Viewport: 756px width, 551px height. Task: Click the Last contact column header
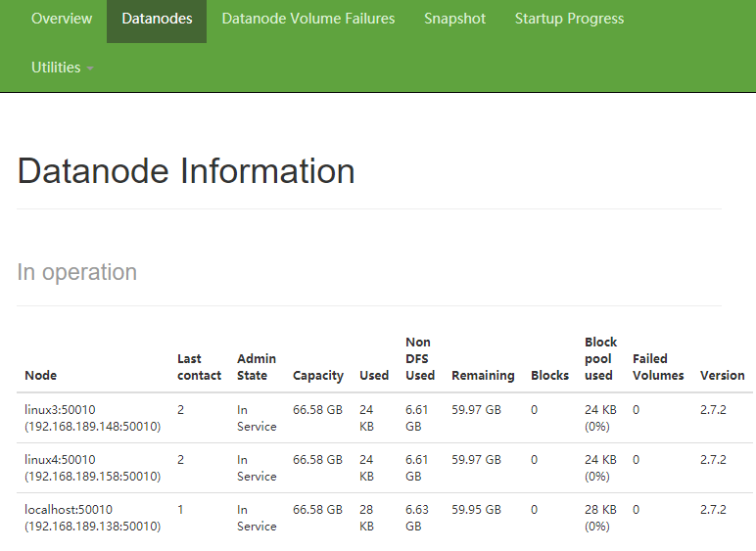click(199, 367)
